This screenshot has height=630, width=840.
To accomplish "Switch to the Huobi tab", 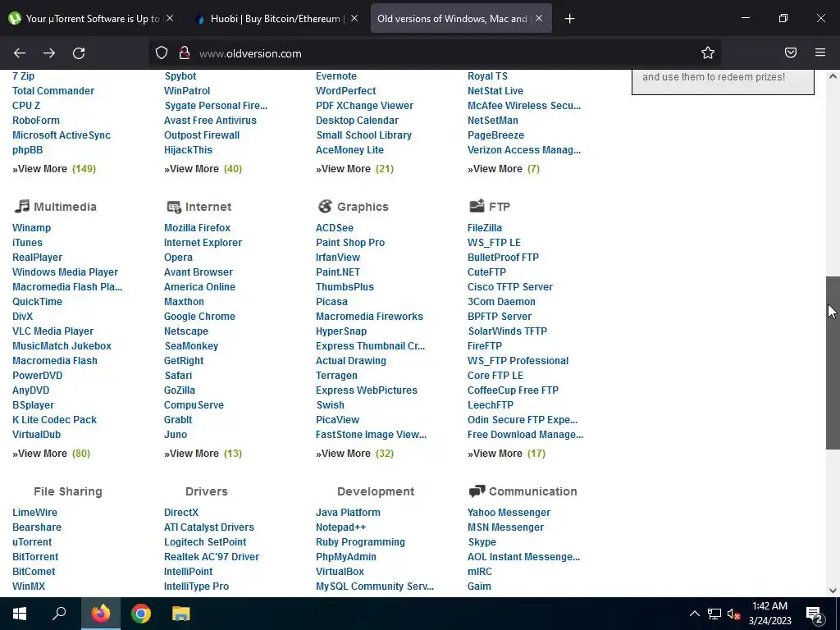I will [x=276, y=19].
